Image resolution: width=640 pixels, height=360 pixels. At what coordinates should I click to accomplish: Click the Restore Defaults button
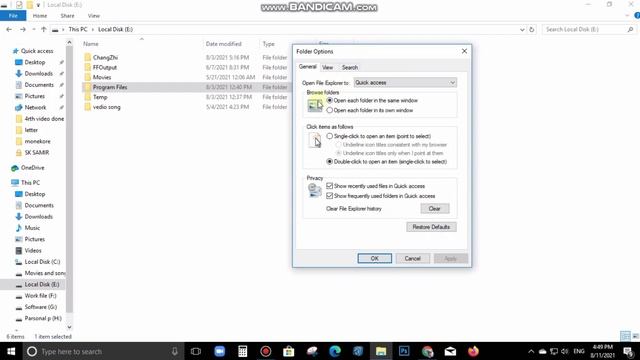[431, 227]
